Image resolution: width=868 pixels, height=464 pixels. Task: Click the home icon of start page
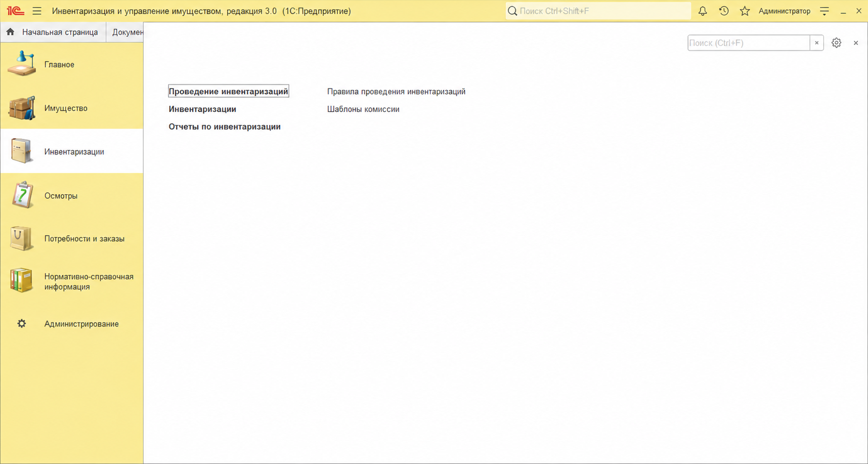pos(10,32)
